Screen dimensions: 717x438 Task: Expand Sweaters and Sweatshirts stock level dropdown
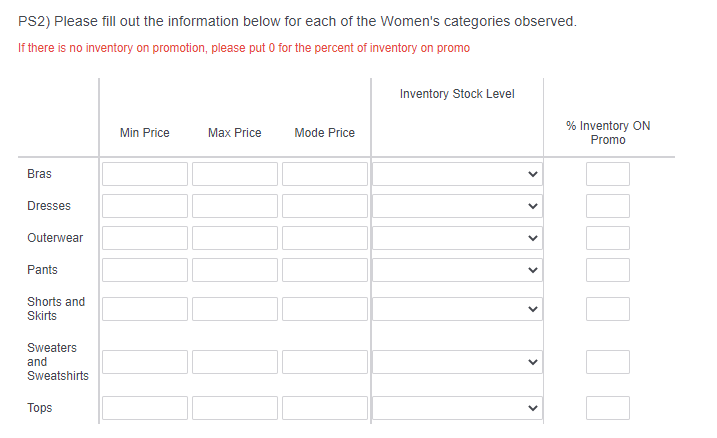point(457,362)
